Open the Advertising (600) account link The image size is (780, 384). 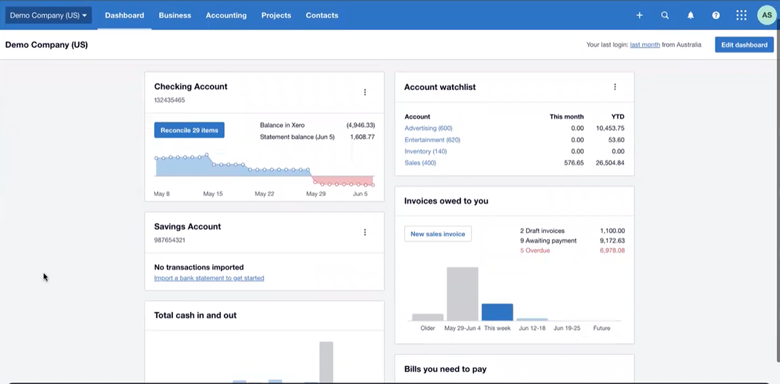[x=428, y=128]
